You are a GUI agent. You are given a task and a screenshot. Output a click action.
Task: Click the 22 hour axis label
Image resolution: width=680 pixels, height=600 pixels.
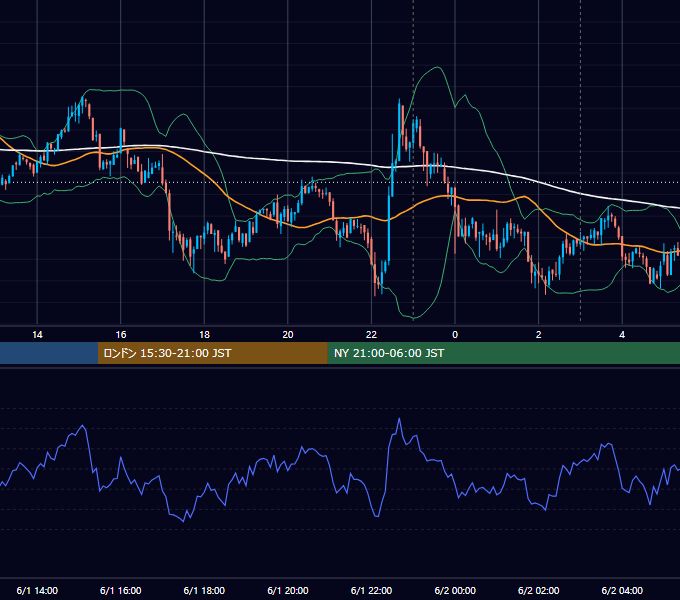[x=371, y=335]
